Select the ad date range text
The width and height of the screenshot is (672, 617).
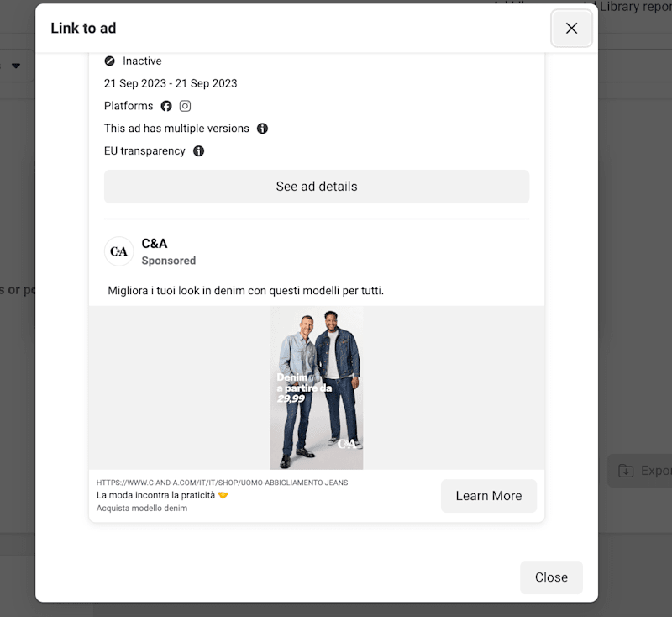tap(171, 83)
